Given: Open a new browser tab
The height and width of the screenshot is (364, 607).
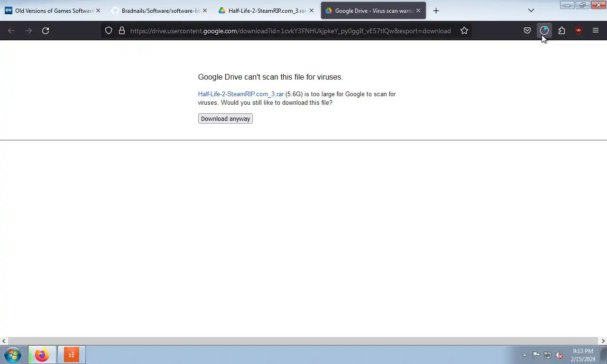Looking at the screenshot, I should click(x=436, y=10).
